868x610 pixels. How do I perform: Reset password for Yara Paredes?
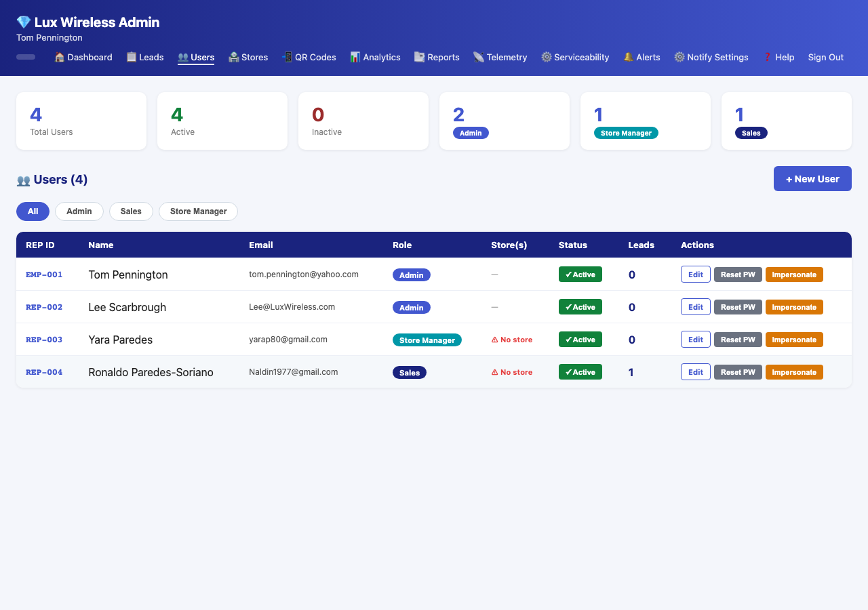738,340
